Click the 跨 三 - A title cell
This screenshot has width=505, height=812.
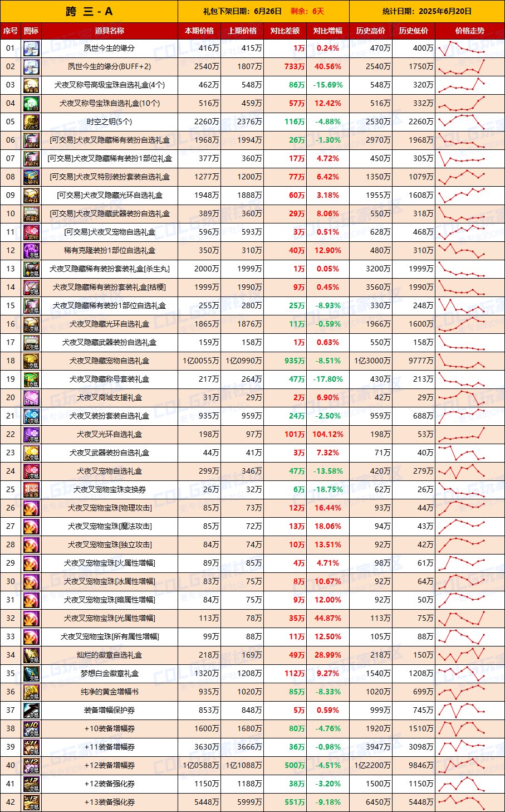click(89, 11)
